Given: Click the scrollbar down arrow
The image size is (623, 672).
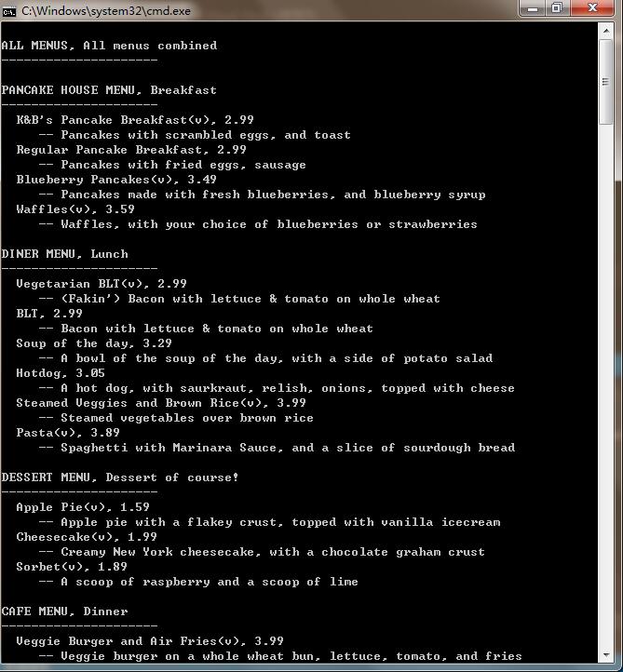Looking at the screenshot, I should pyautogui.click(x=606, y=655).
